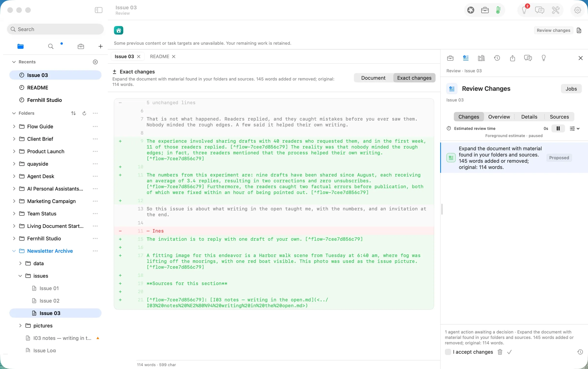This screenshot has width=588, height=369.
Task: Expand the pictures folder
Action: click(20, 326)
